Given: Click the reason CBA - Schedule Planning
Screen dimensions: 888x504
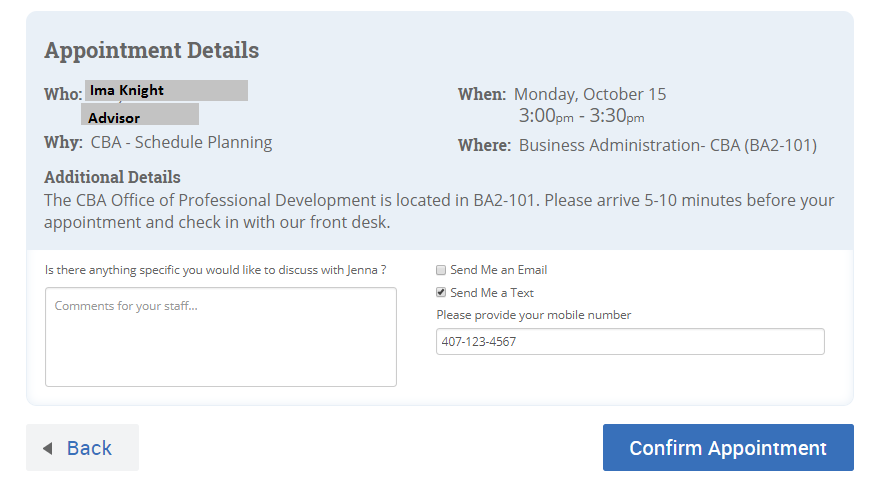Looking at the screenshot, I should [181, 142].
